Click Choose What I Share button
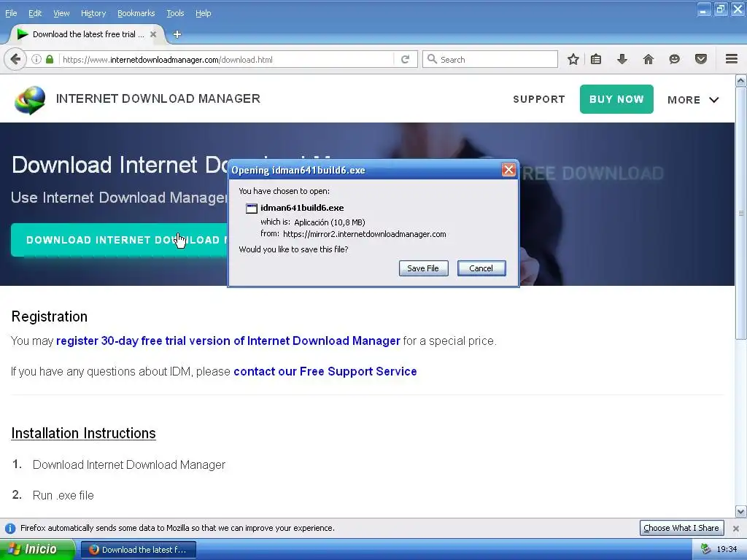The image size is (747, 560). click(x=681, y=528)
